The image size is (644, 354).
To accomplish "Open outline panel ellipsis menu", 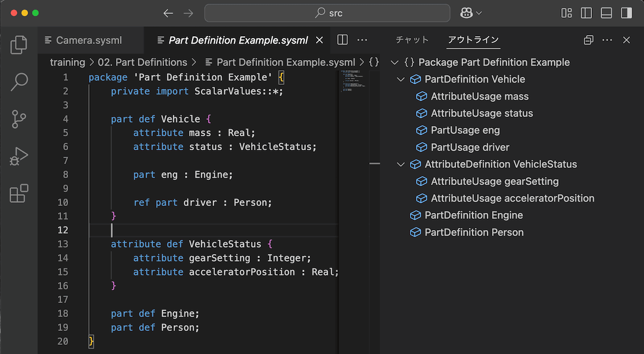I will click(x=607, y=40).
